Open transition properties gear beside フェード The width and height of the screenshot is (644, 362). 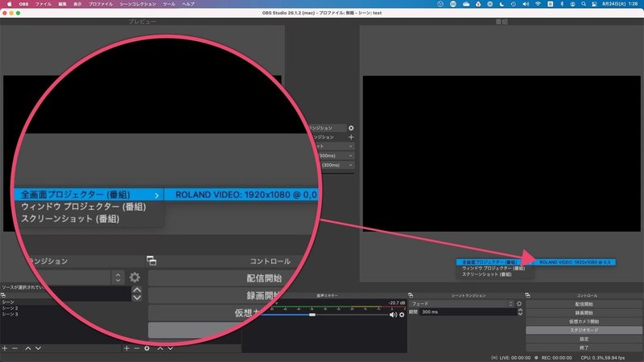519,304
